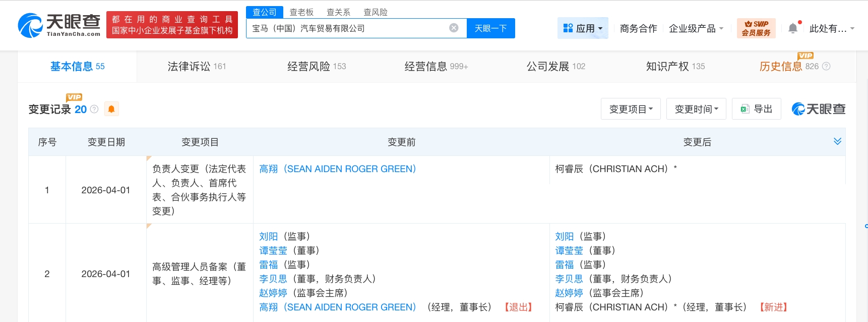This screenshot has width=868, height=322.
Task: Expand the 企业级产品 menu
Action: pos(696,28)
